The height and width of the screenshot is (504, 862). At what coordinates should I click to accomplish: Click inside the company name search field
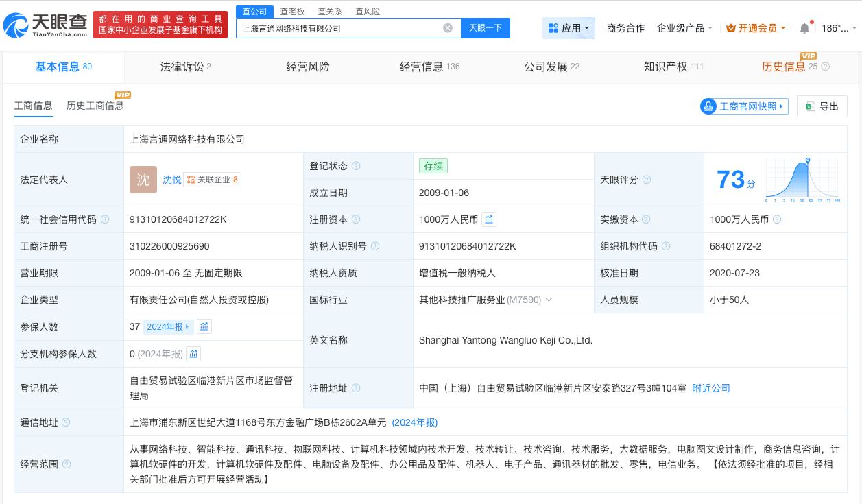tap(343, 27)
